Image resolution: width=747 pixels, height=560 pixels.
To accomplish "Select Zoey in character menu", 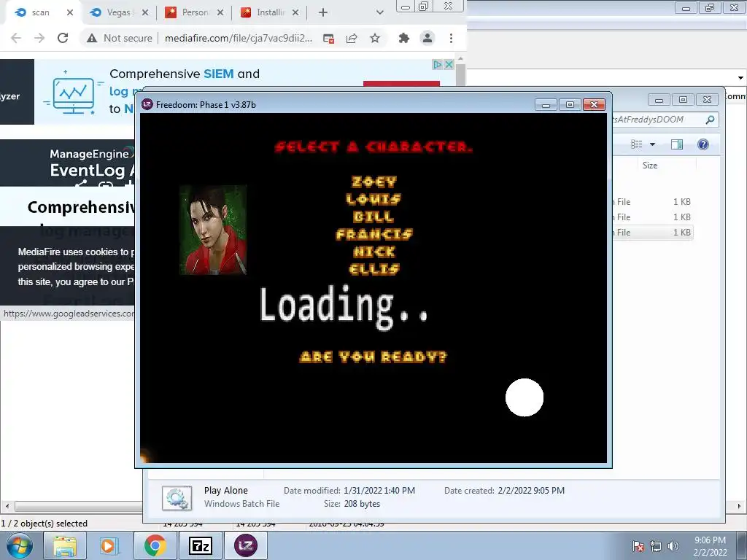I will coord(374,182).
